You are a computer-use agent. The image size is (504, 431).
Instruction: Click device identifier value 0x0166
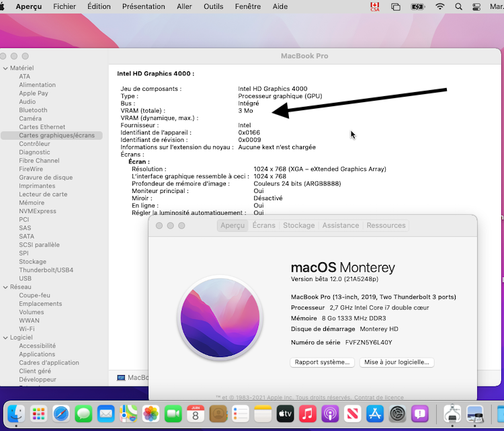coord(249,132)
